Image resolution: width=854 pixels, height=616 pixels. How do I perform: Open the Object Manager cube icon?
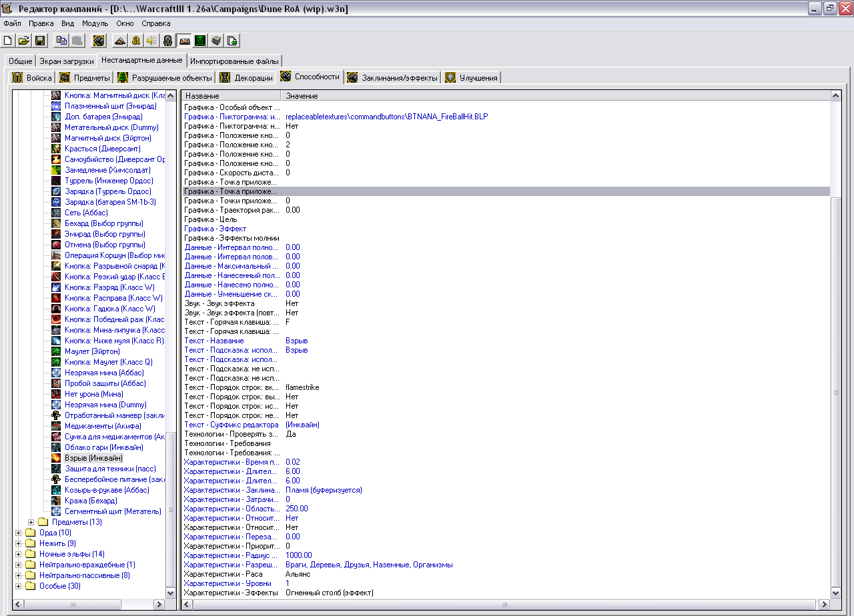(216, 41)
